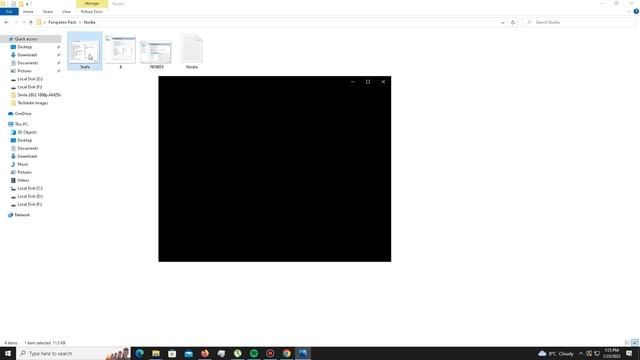
Task: Open Local Disk (F:) under This PC
Action: (29, 204)
